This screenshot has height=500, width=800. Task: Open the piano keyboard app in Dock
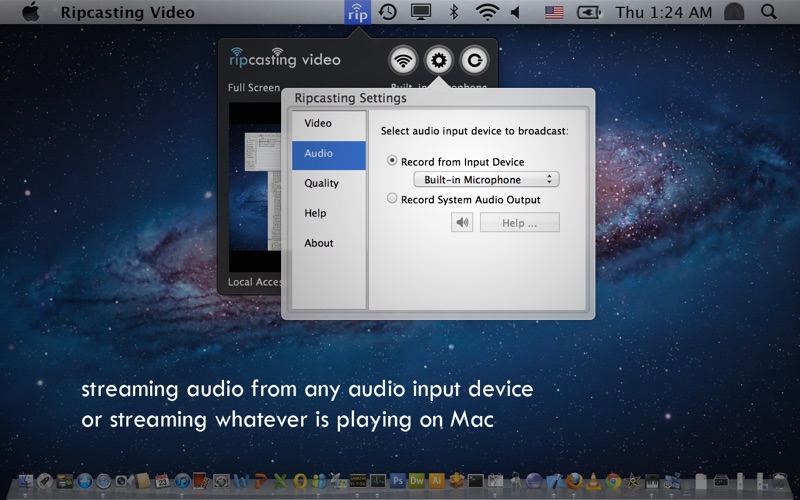(652, 481)
